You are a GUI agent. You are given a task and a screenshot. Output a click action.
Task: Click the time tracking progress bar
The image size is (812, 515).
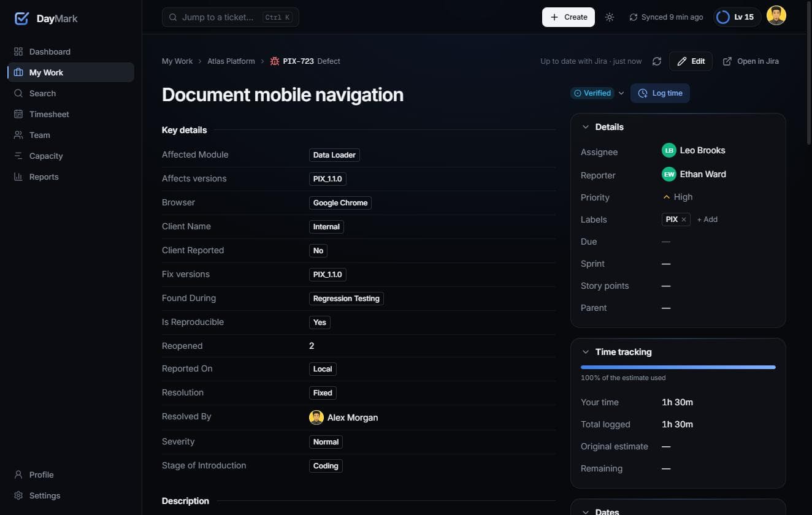(x=678, y=367)
